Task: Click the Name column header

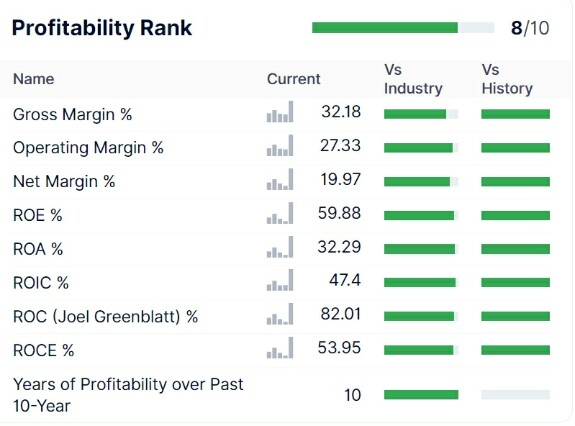Action: [34, 79]
